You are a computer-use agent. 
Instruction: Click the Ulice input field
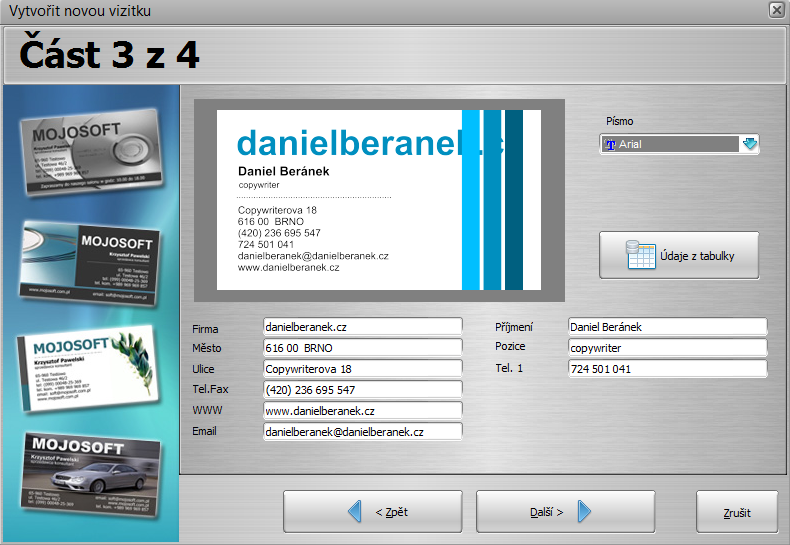pos(362,369)
